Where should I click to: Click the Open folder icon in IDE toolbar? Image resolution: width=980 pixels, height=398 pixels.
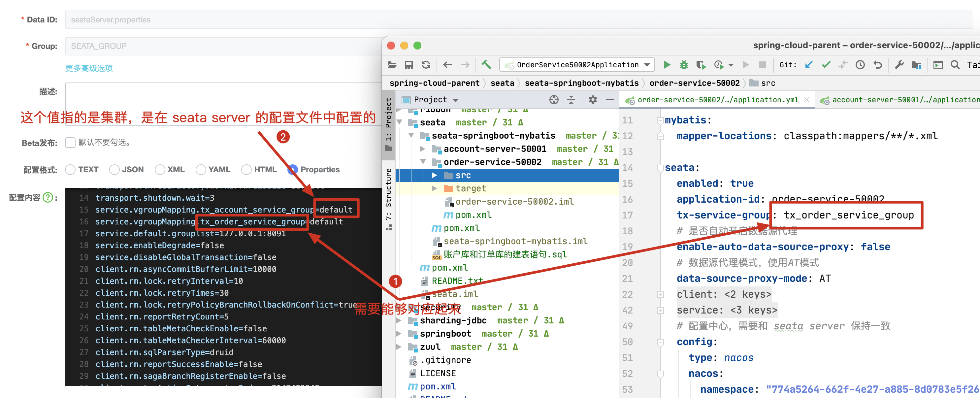pos(392,65)
